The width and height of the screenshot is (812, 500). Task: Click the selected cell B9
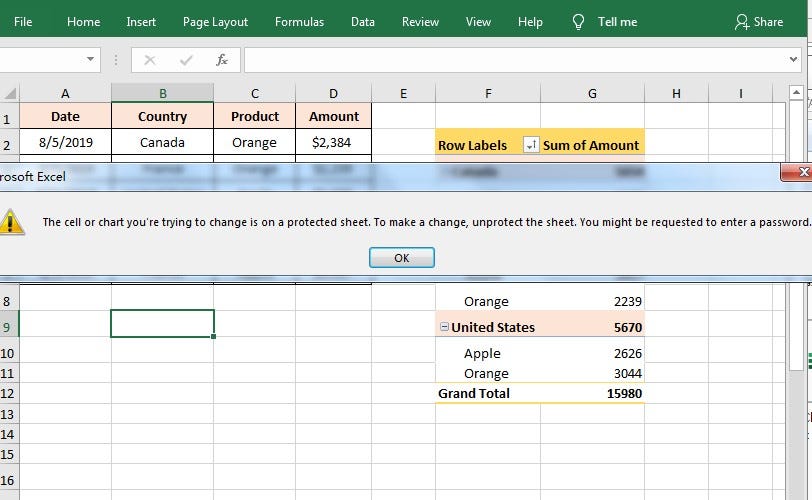click(162, 323)
